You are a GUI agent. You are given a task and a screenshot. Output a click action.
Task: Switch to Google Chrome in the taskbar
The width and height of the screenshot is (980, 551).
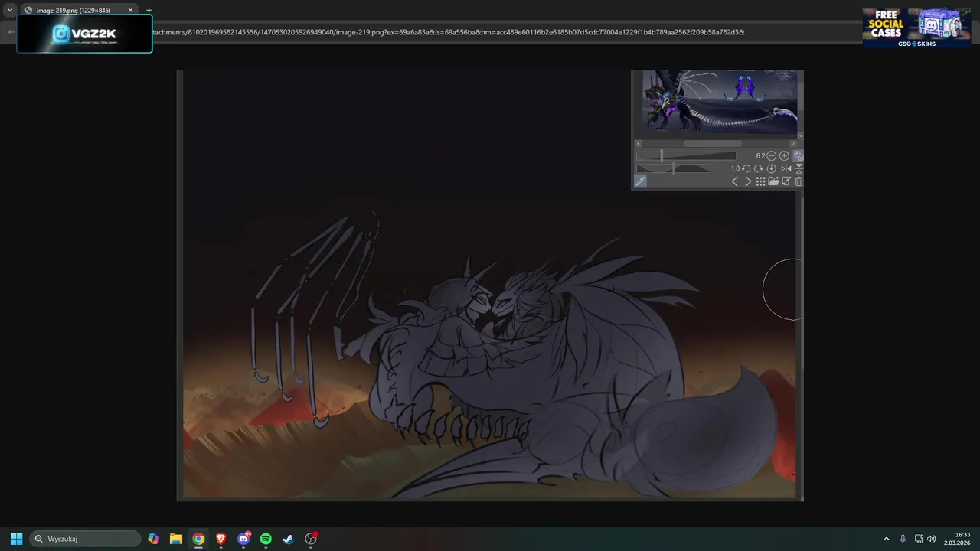pos(198,539)
